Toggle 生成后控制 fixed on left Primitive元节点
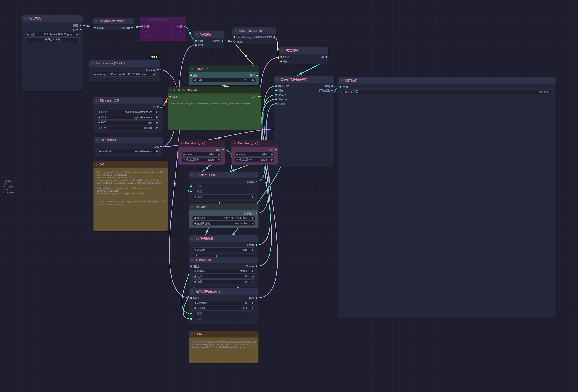Screen dimensions: 578x392 coord(201,160)
